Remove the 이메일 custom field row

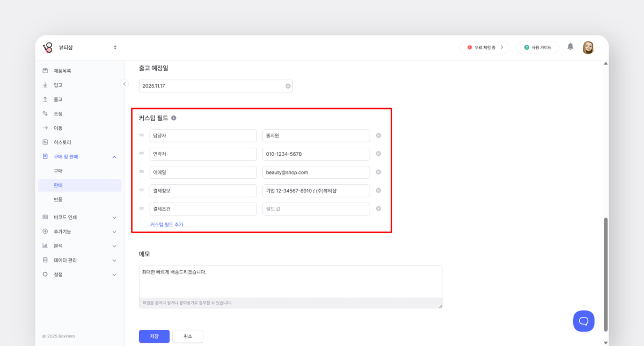(x=378, y=172)
